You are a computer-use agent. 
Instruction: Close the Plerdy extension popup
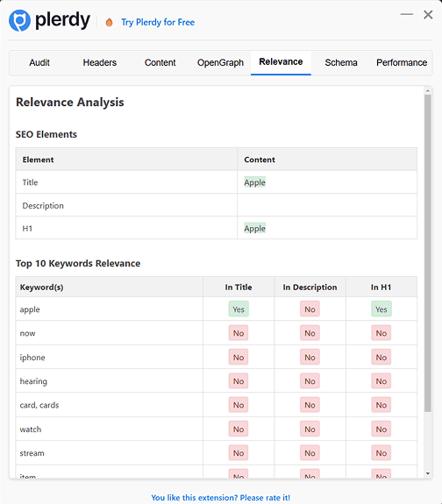428,15
